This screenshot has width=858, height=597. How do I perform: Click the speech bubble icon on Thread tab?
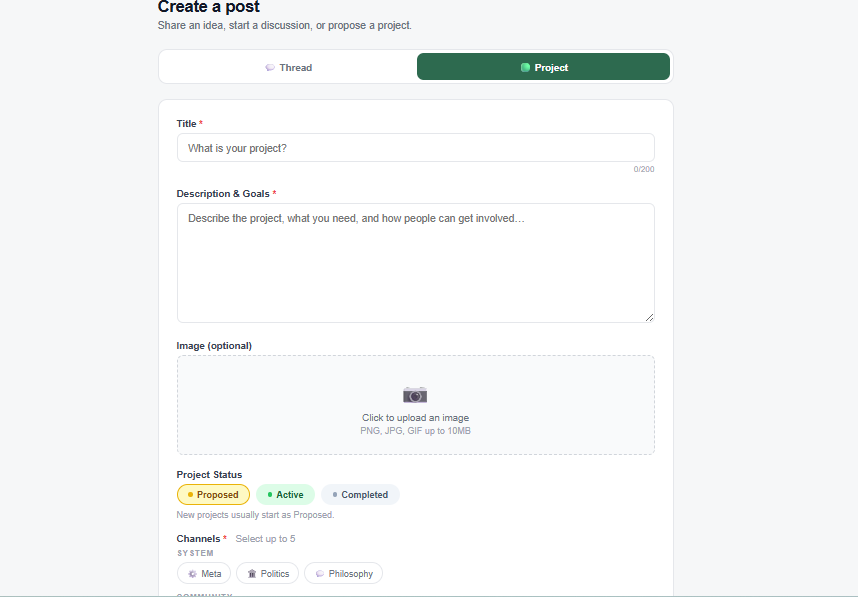pos(270,68)
